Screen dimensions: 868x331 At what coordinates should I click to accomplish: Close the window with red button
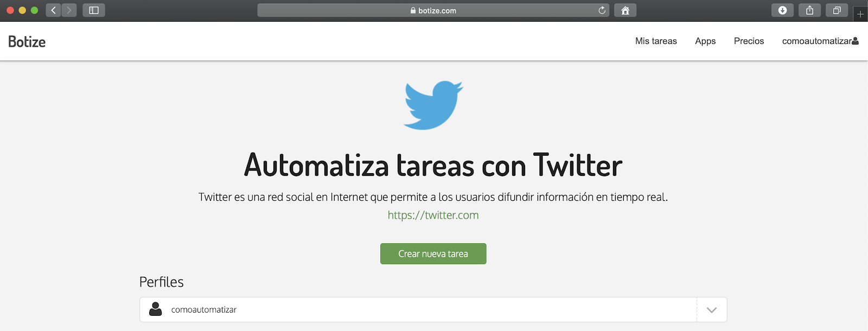pos(10,10)
